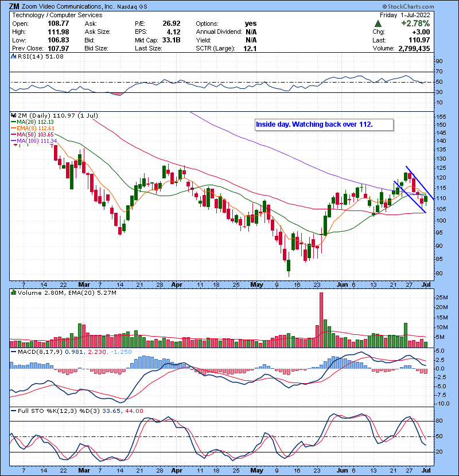
Task: Click the Zoom Video Communications, Inc. name
Action: 68,7
